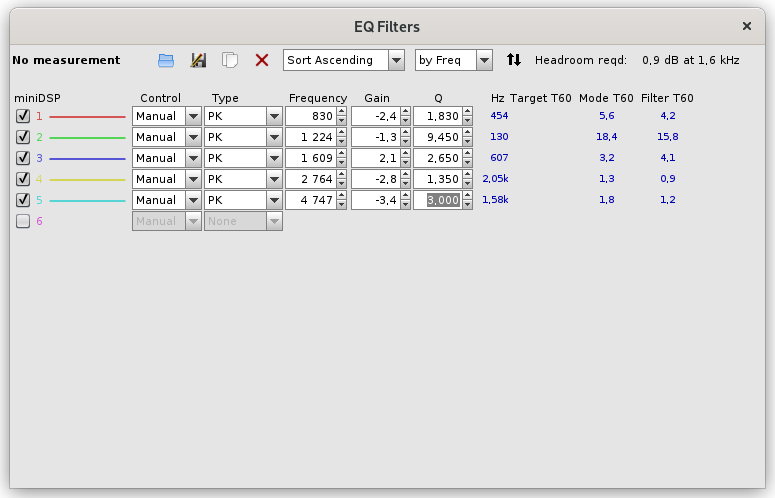
Task: Increase filter 1 gain with up arrow
Action: click(406, 112)
